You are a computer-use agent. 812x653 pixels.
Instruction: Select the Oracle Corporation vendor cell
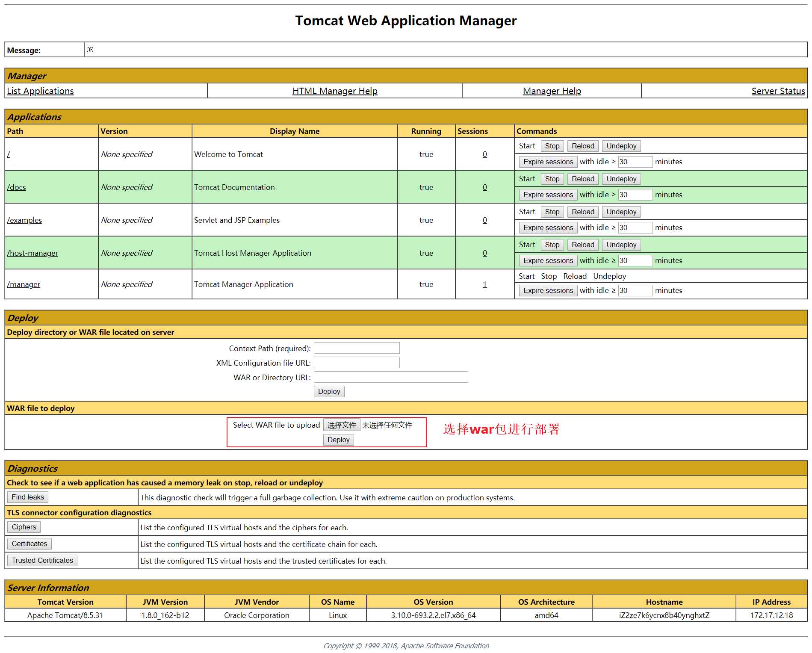tap(257, 615)
